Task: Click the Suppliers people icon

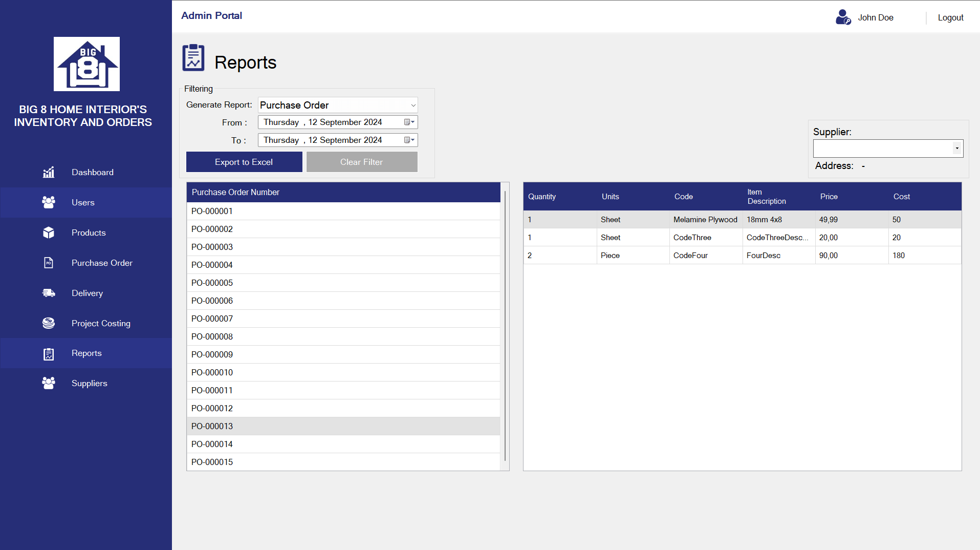Action: [x=49, y=383]
